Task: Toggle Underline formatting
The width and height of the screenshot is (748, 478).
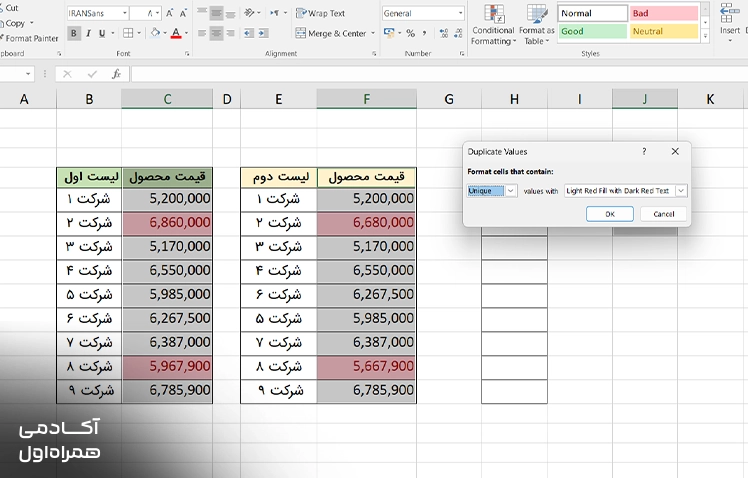Action: (102, 33)
